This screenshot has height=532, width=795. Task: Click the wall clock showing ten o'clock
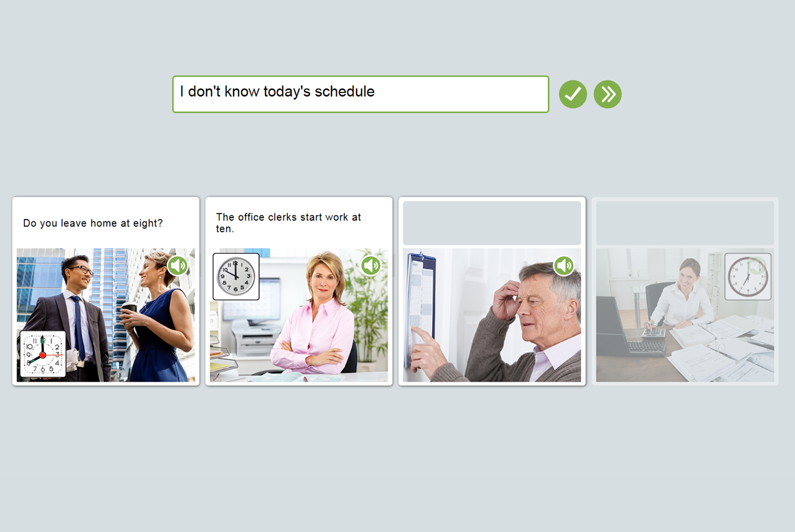(x=236, y=276)
